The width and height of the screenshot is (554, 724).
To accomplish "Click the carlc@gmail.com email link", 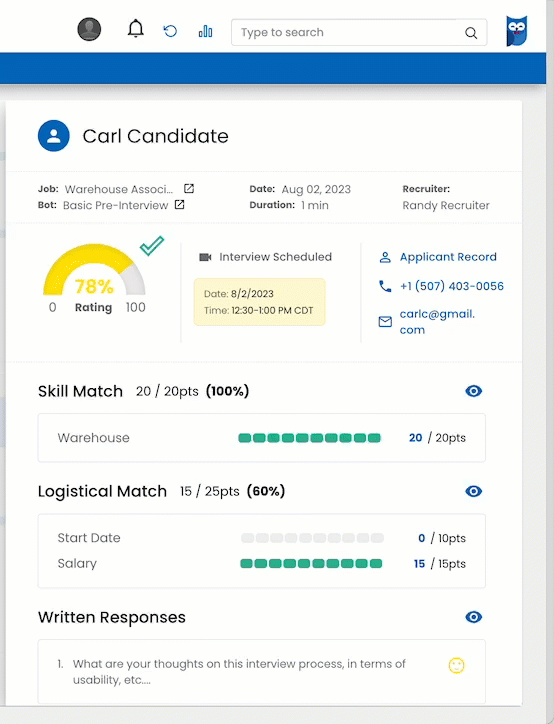I will (437, 322).
